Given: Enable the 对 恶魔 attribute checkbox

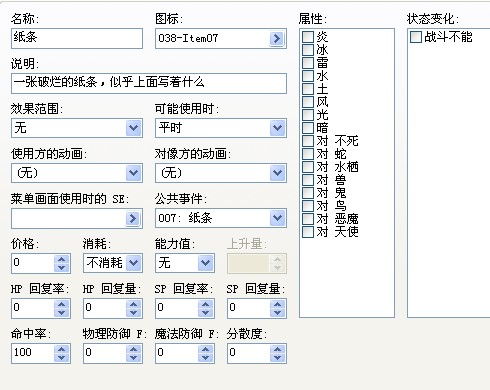Looking at the screenshot, I should (x=308, y=219).
